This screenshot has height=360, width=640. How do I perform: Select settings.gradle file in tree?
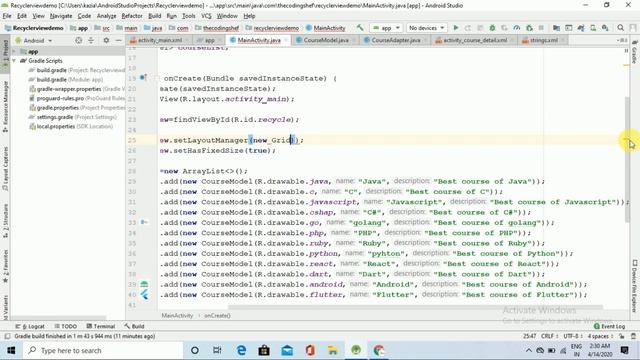(x=73, y=117)
